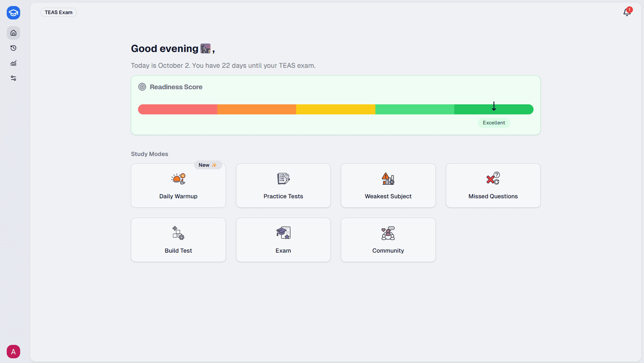Open the settings sliders sidebar icon
Viewport: 644px width, 363px height.
[x=13, y=78]
